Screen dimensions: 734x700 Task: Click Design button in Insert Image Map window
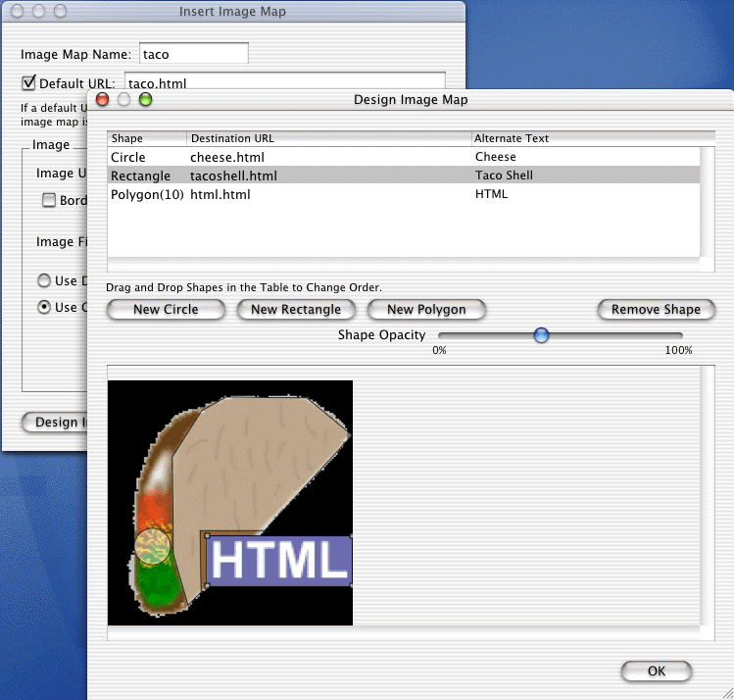(54, 423)
